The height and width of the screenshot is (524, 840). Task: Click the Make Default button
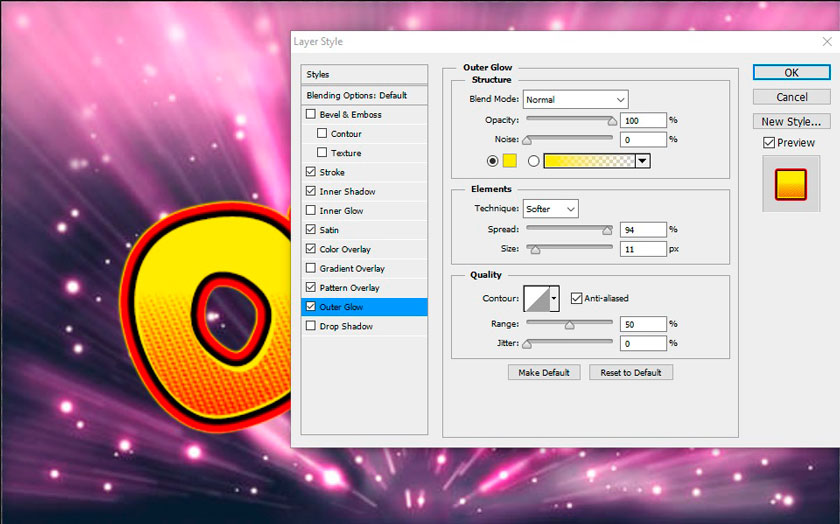[x=544, y=372]
